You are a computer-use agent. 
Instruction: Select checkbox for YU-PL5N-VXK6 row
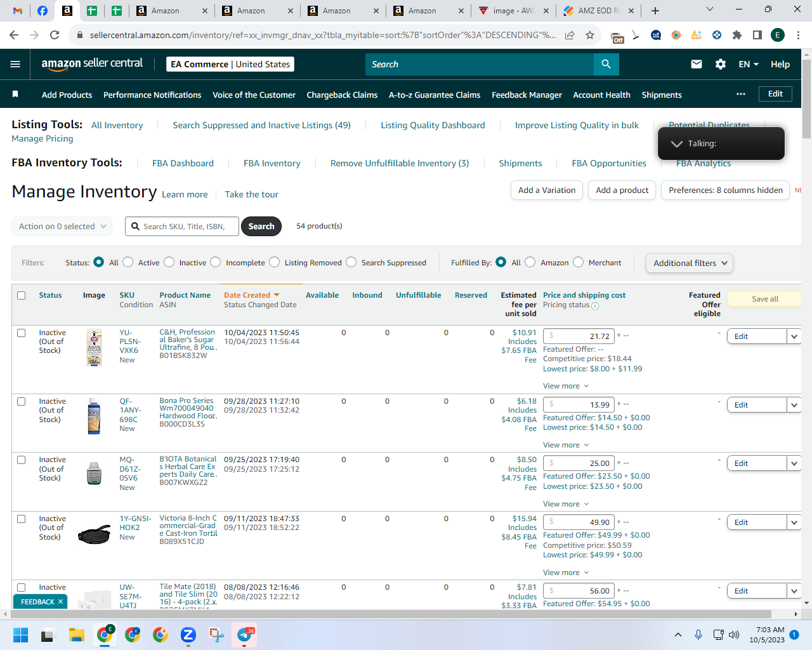(x=22, y=333)
